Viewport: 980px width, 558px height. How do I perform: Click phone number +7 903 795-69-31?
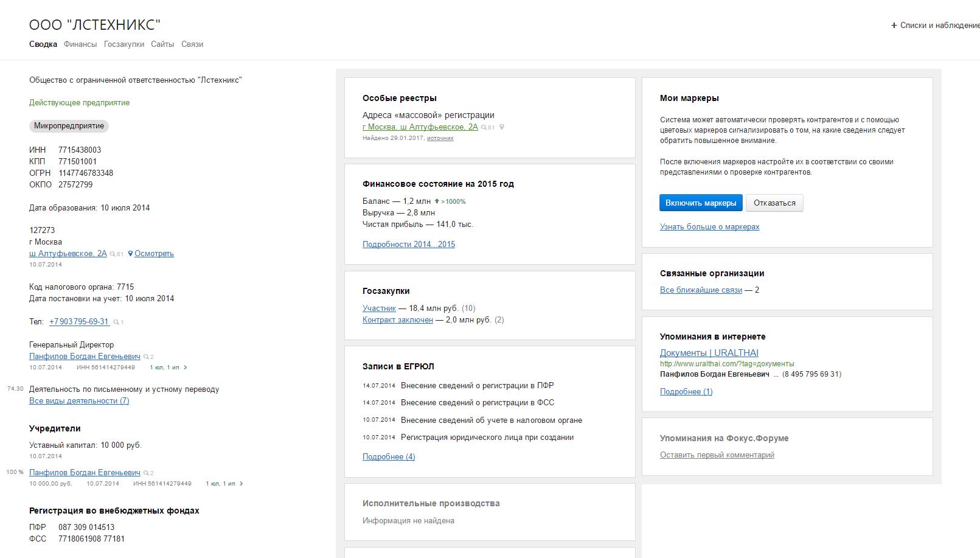pos(79,321)
